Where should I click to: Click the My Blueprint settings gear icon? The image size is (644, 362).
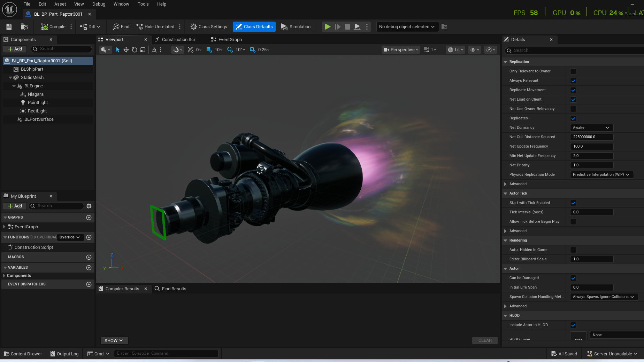click(89, 206)
